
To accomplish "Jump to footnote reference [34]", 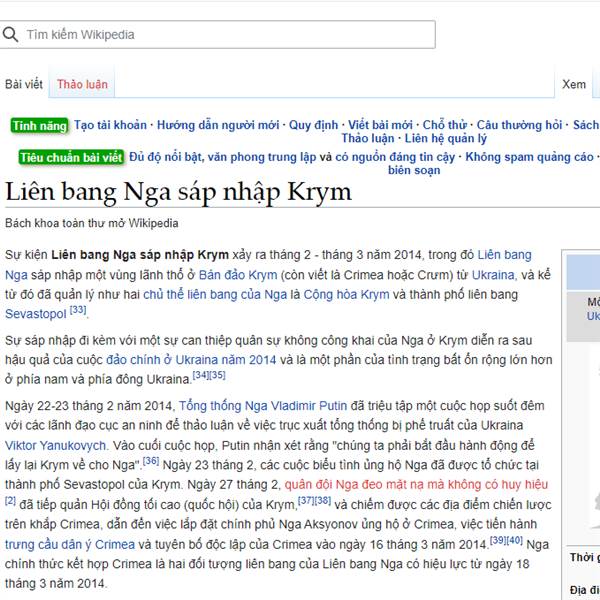I will pyautogui.click(x=201, y=375).
